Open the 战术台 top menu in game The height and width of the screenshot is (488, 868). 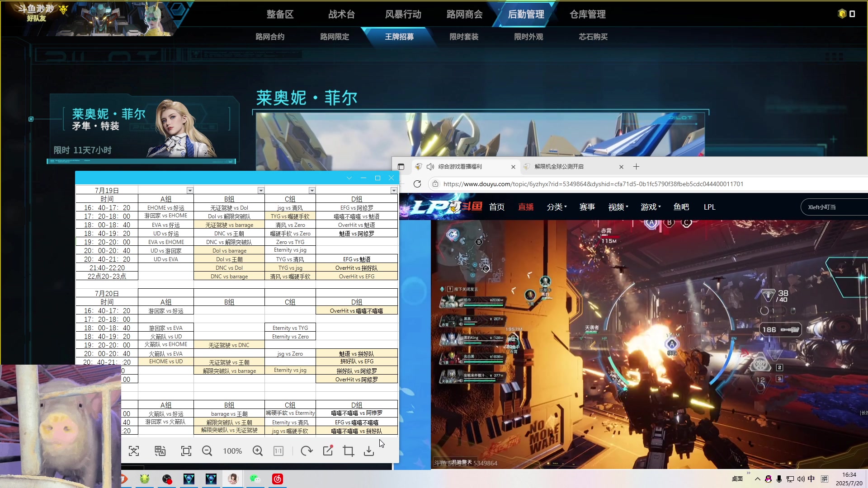[x=341, y=14]
